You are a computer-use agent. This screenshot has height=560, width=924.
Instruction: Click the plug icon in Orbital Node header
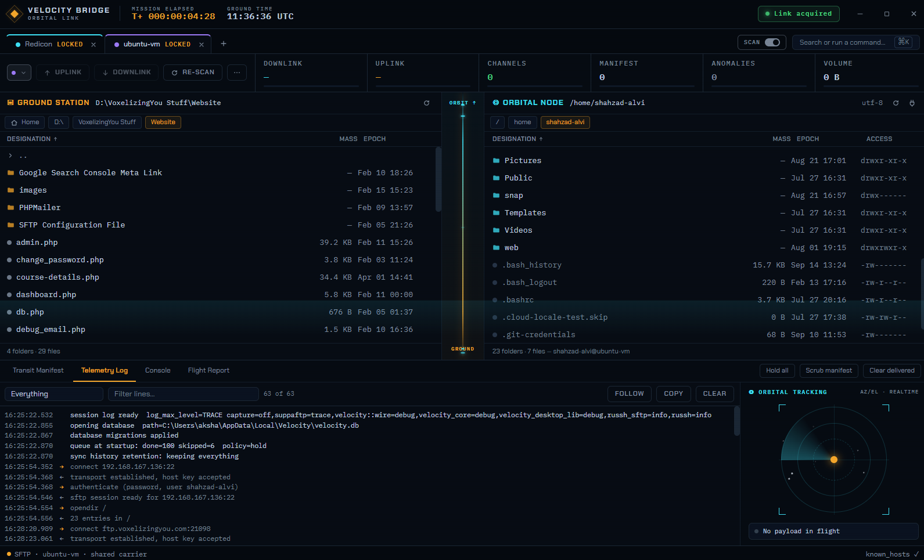click(912, 103)
